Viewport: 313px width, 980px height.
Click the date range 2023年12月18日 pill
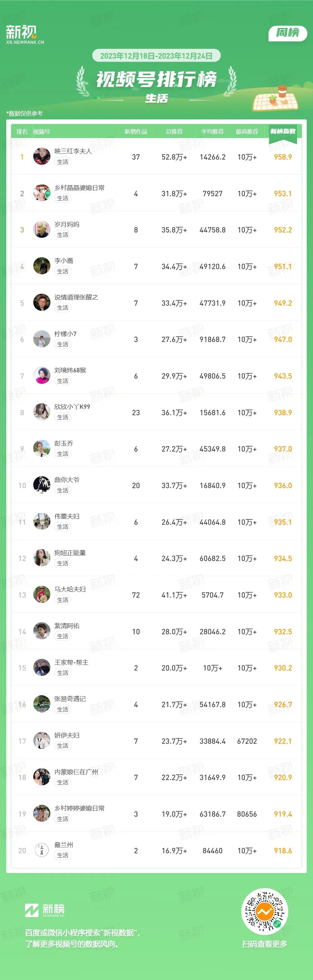coord(156,56)
